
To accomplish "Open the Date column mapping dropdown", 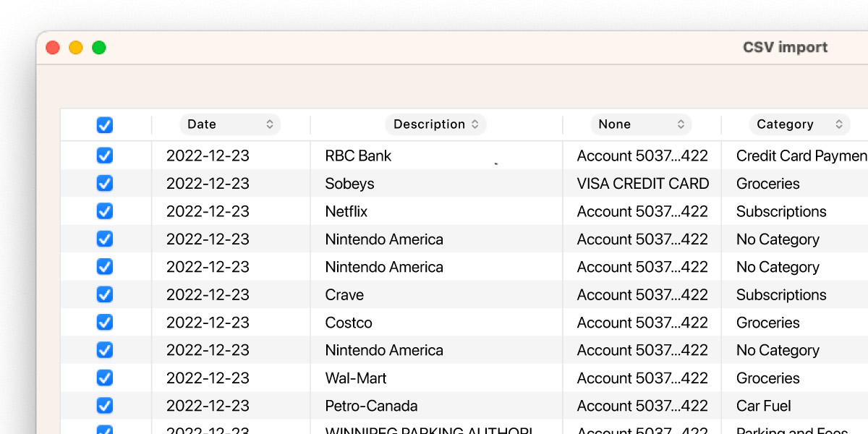I will 230,124.
